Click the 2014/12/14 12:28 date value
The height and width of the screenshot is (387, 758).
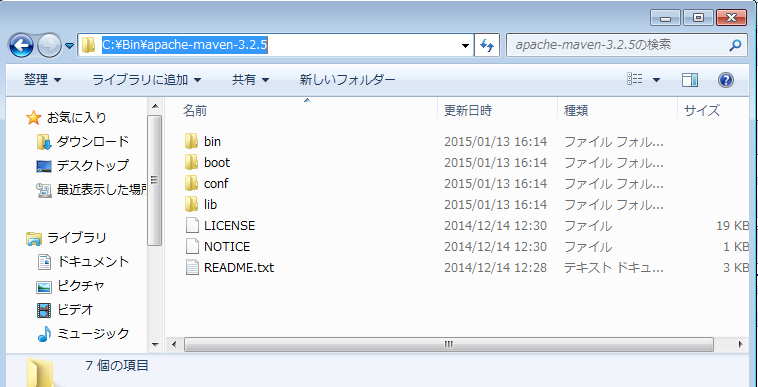tap(496, 268)
